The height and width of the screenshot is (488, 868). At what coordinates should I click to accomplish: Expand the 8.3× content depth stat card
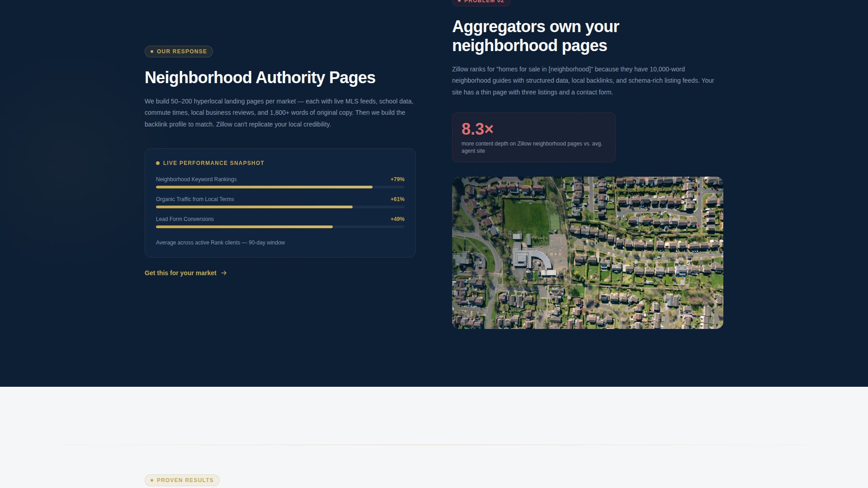tap(533, 137)
